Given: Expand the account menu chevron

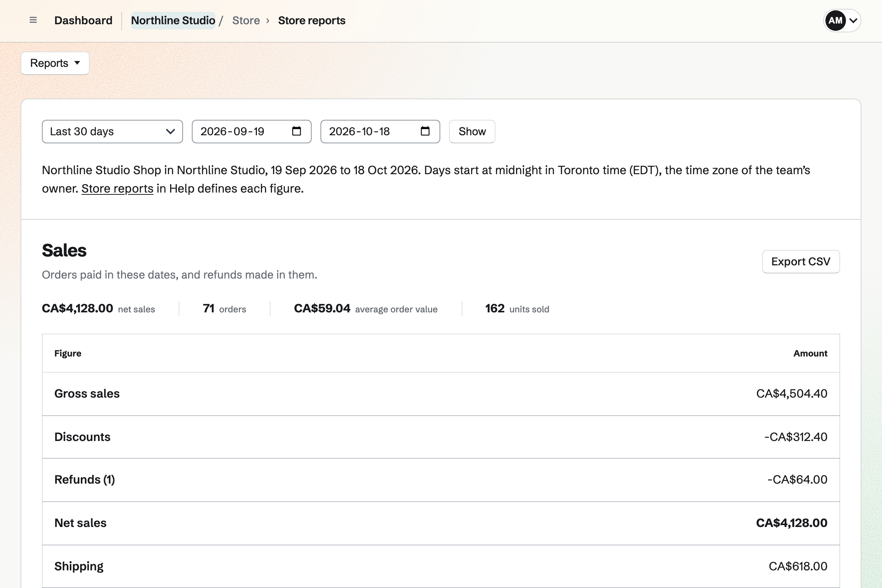Looking at the screenshot, I should [853, 21].
